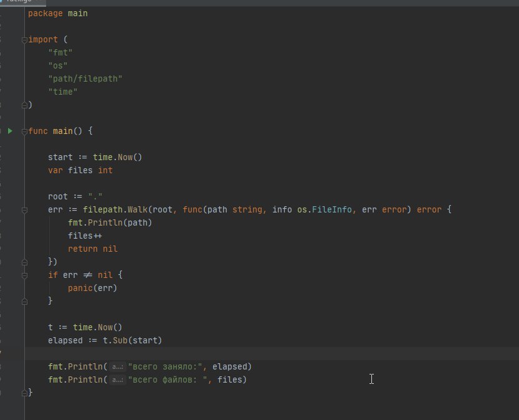Click fold end marker after panic(err) block

(24, 302)
